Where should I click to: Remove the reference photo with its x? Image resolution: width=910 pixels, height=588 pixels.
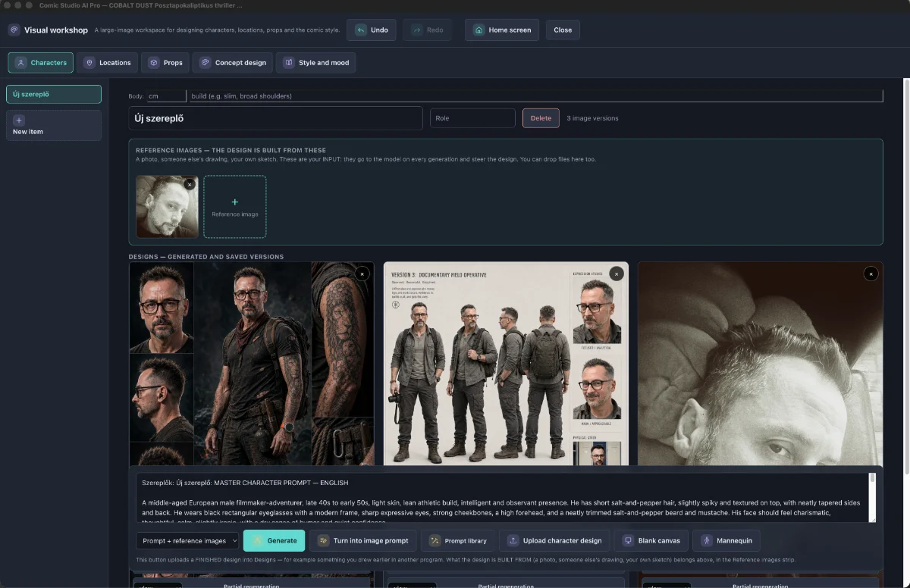coord(190,184)
